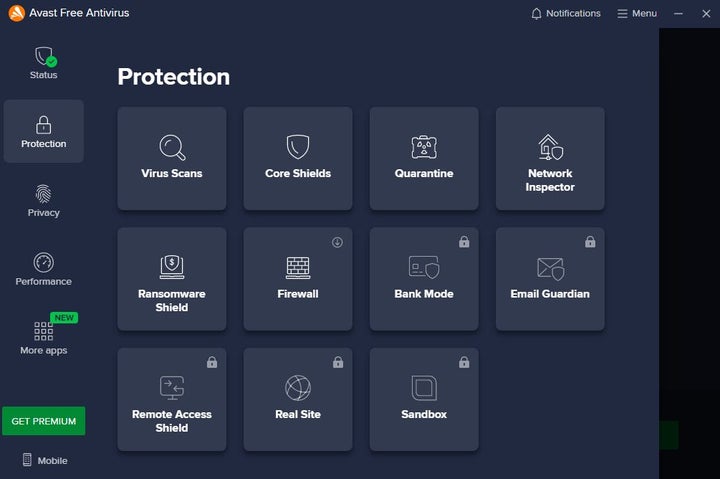The image size is (720, 479).
Task: Open the Virus Scans magnifier tile
Action: [x=172, y=159]
